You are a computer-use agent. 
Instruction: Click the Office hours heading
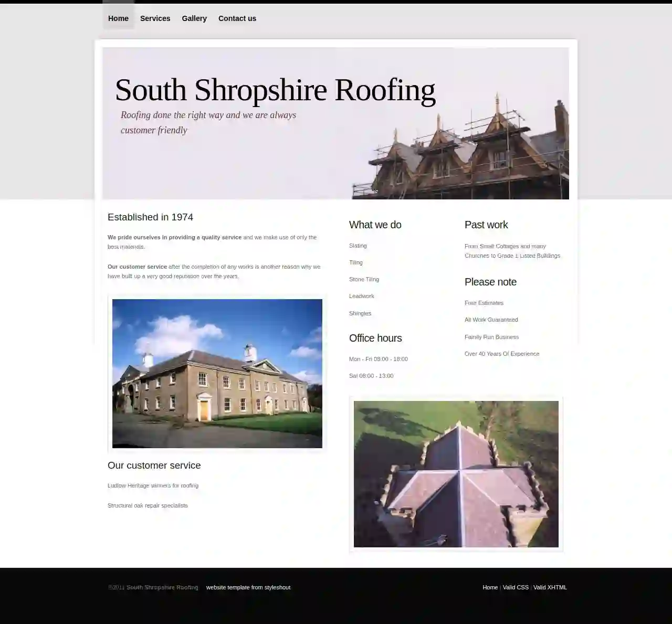coord(375,338)
